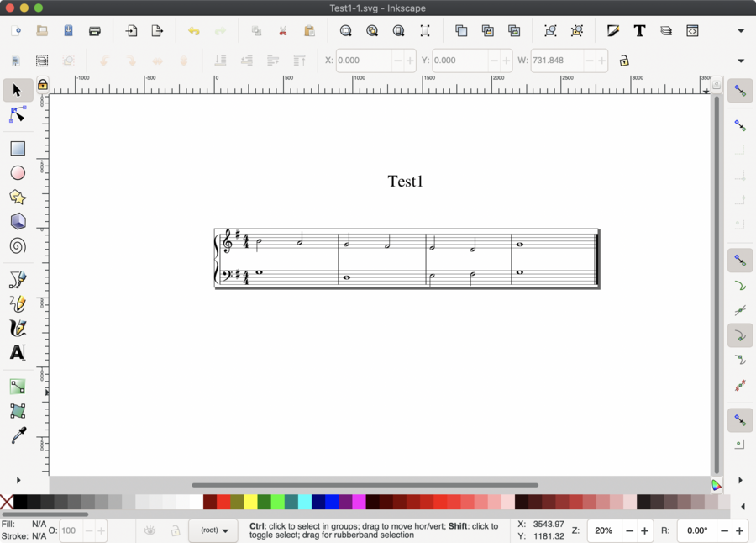The image size is (756, 543).
Task: Toggle current layer visibility eye
Action: [150, 530]
